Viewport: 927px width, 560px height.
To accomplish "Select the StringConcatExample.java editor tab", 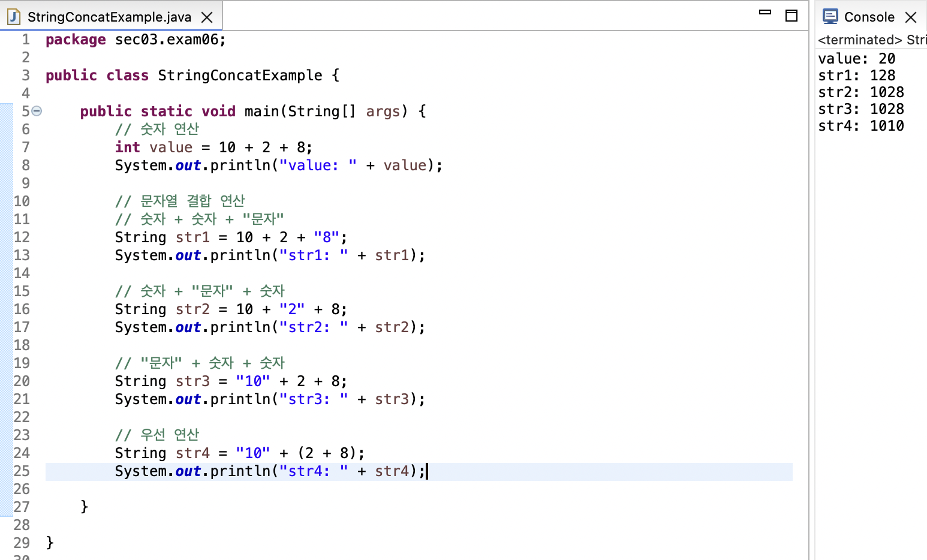I will pos(111,17).
